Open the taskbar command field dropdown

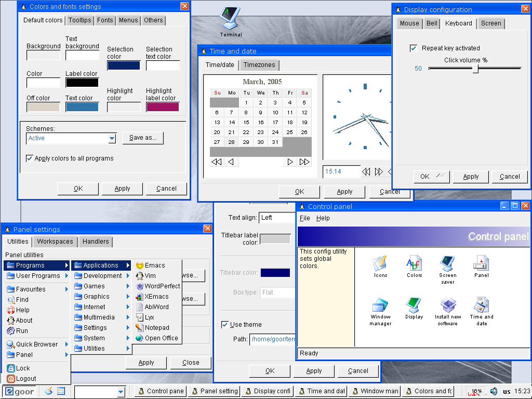(121, 392)
